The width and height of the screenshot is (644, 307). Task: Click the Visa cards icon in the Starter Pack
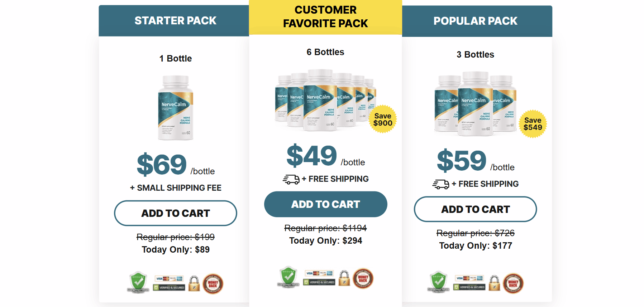(169, 279)
